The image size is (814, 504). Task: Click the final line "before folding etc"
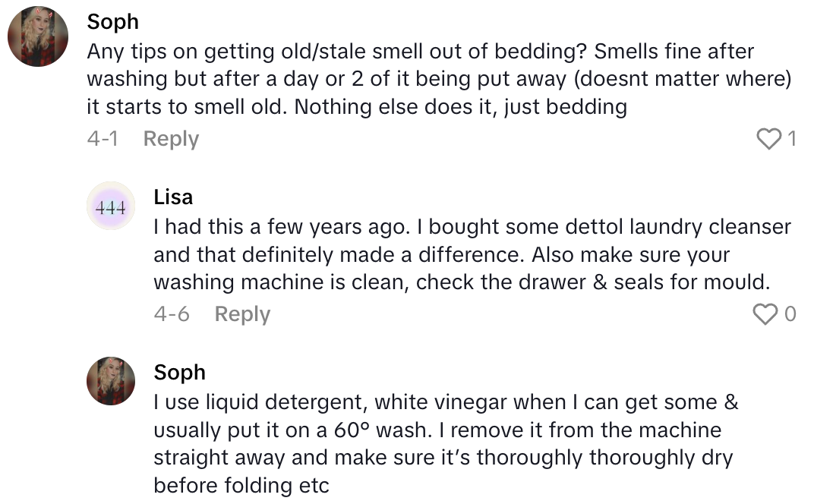241,486
